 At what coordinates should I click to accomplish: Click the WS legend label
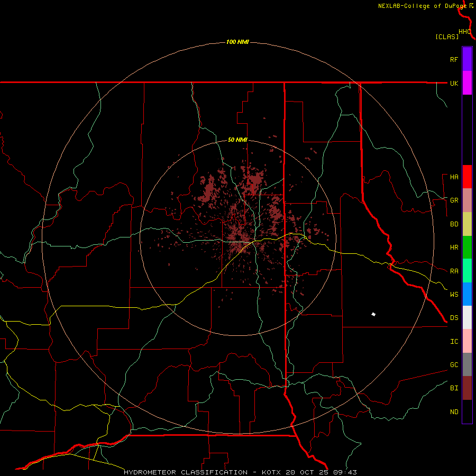[454, 294]
